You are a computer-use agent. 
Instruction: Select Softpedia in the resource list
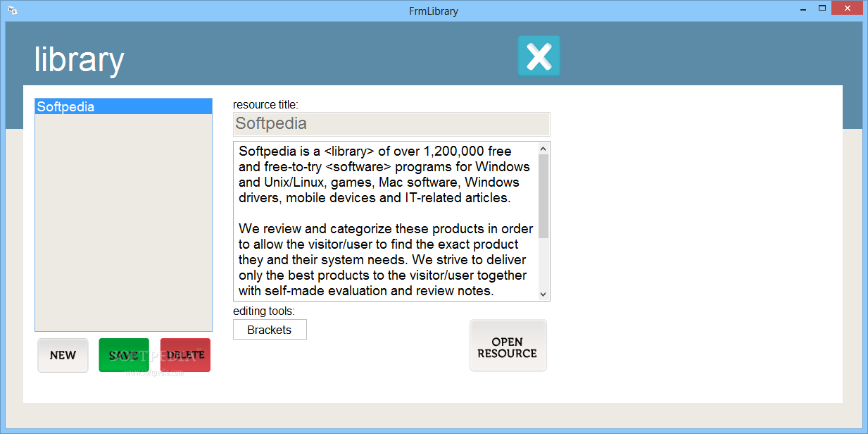(x=123, y=106)
